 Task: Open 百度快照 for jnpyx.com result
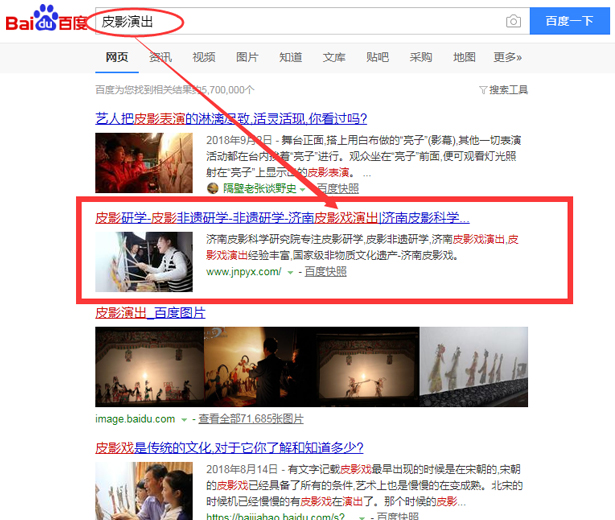(x=326, y=271)
